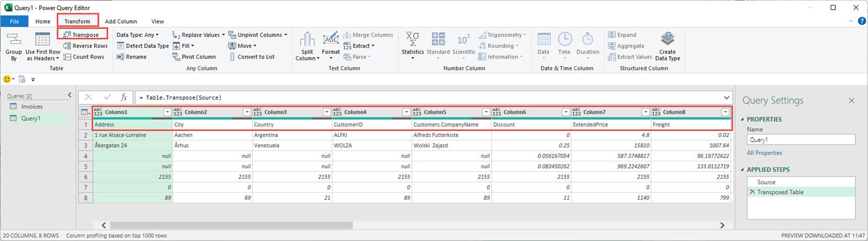Select the Split Column tool
The width and height of the screenshot is (868, 241).
(307, 40)
